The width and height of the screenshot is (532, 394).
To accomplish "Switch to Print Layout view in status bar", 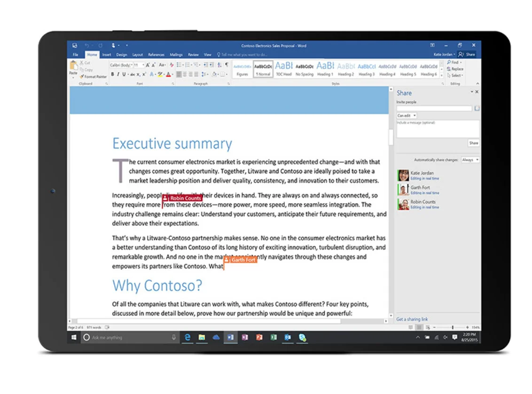I will pyautogui.click(x=419, y=328).
